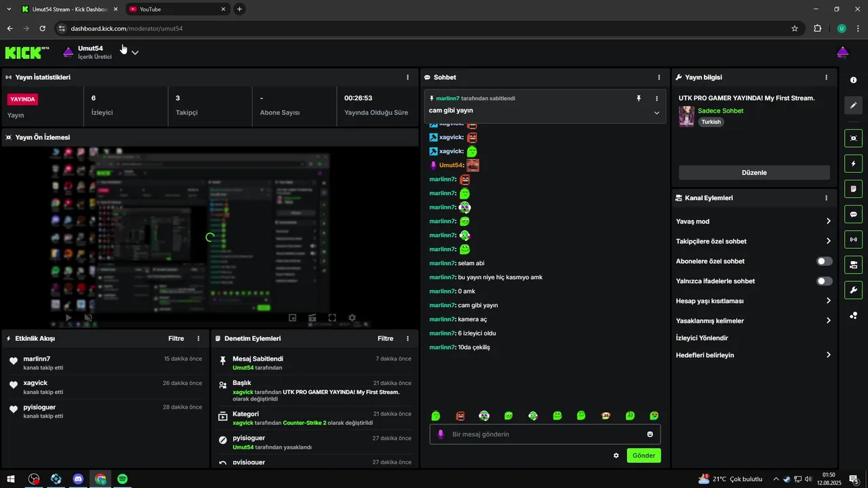Expand Hedefleri belirleyin option

point(753,355)
